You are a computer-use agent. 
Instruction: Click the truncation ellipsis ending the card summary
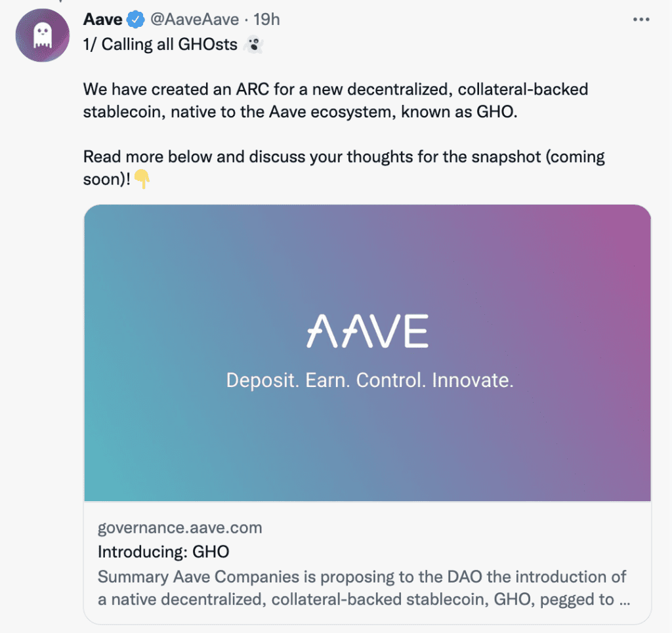pos(625,600)
